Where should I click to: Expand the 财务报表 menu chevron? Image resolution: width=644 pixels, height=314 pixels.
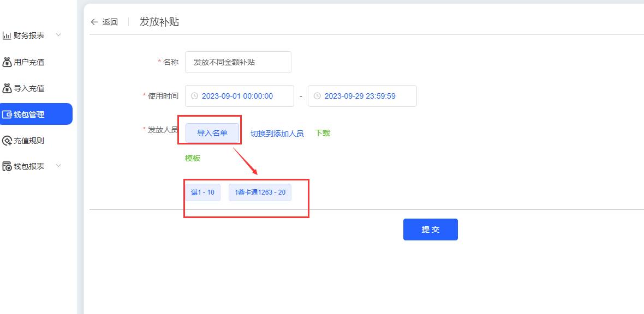[x=59, y=35]
